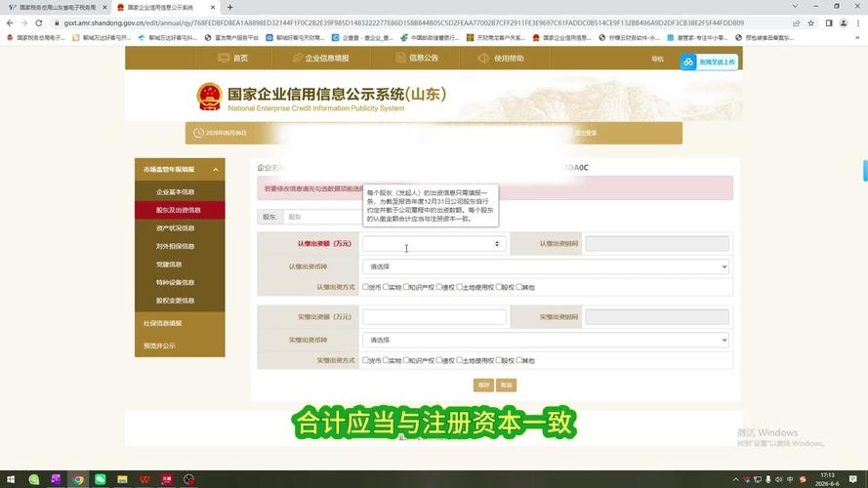
Task: Show more bookmarks with the overflow chevron
Action: tap(857, 38)
